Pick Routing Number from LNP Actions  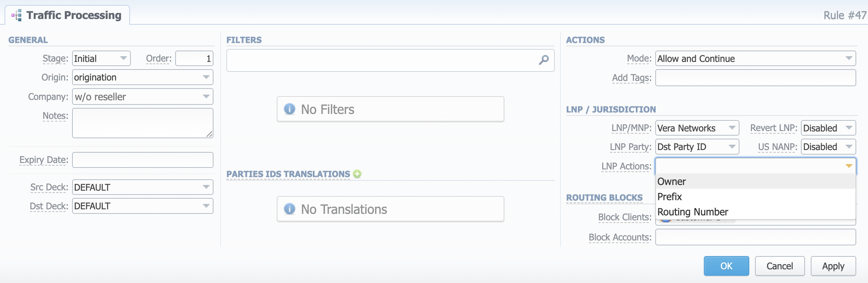(693, 212)
